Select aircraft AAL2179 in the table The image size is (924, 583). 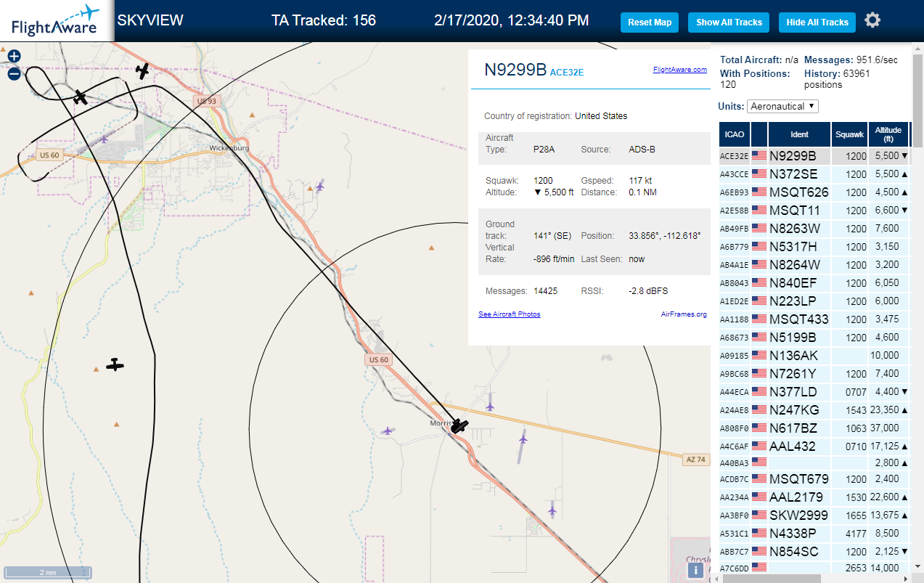click(814, 497)
